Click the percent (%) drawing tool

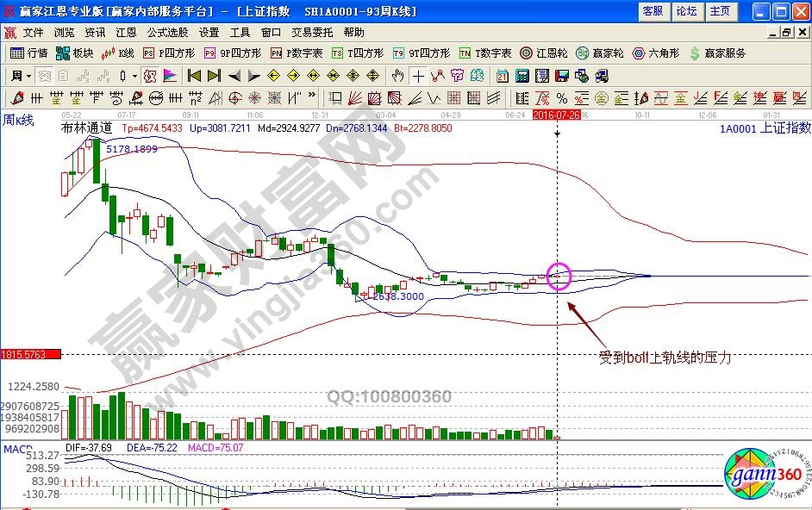[562, 98]
